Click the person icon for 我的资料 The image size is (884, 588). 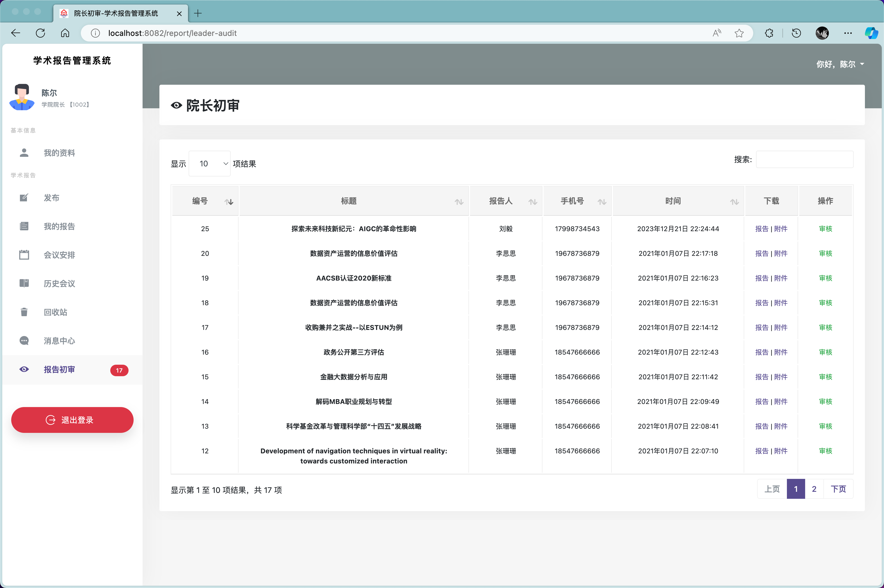point(24,153)
